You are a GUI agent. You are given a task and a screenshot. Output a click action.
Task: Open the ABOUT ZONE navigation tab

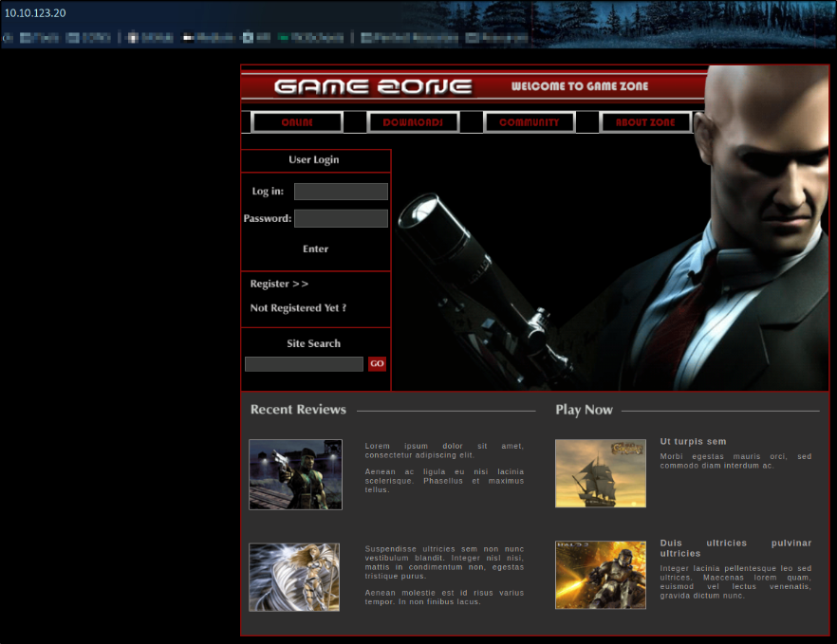click(x=645, y=122)
